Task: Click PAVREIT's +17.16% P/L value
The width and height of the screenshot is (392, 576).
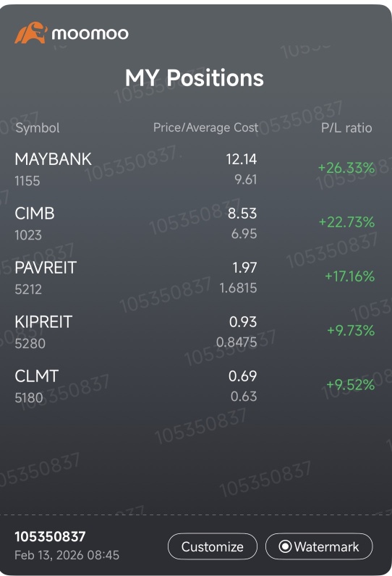Action: [x=350, y=276]
